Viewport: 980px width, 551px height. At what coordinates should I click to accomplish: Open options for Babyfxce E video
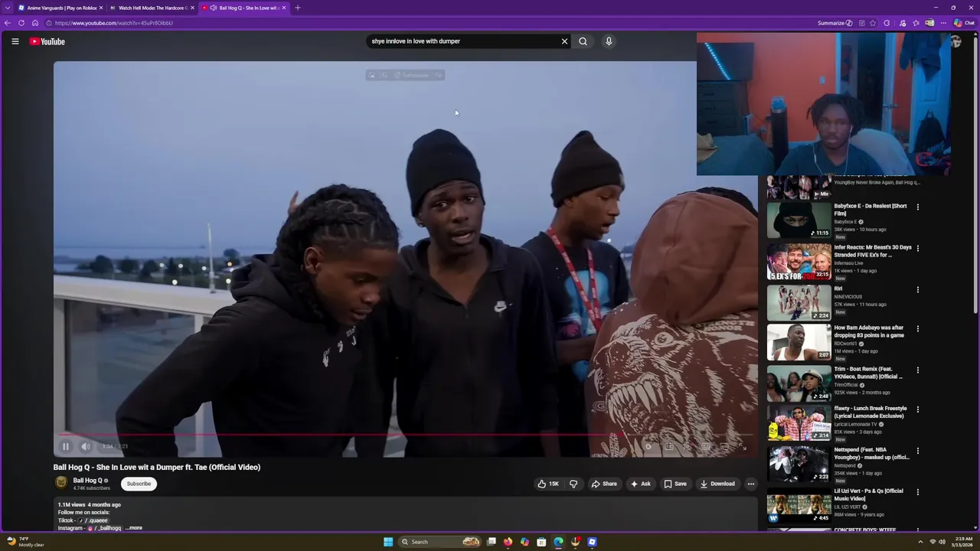(x=917, y=207)
